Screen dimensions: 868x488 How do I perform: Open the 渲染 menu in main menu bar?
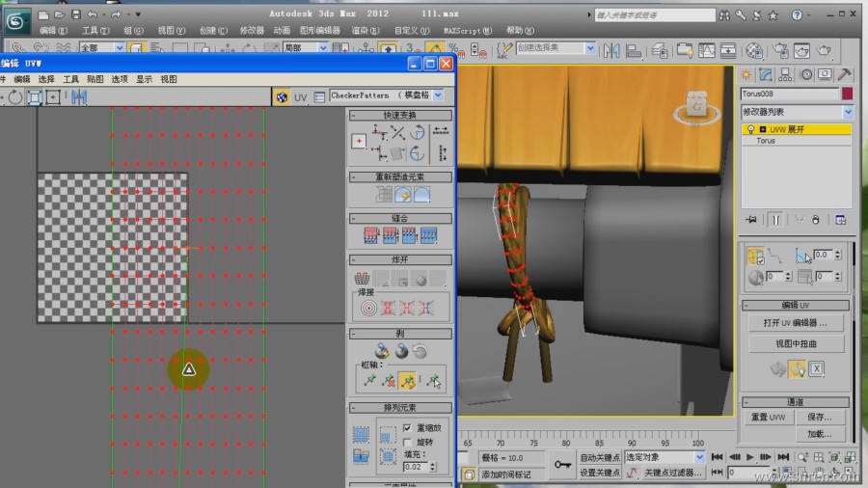click(361, 31)
